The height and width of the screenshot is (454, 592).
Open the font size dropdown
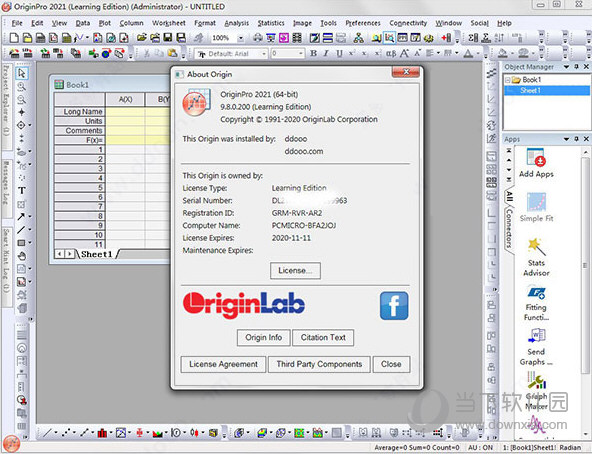301,54
